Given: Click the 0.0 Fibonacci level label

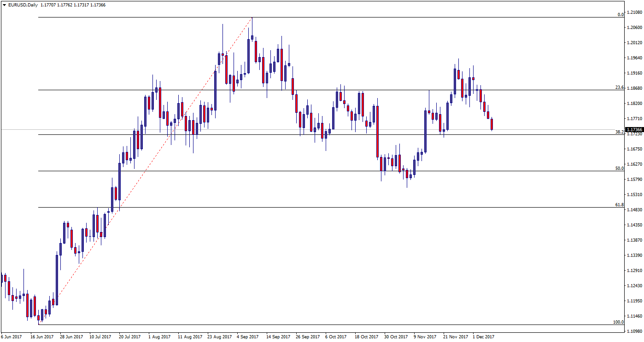Looking at the screenshot, I should click(620, 15).
